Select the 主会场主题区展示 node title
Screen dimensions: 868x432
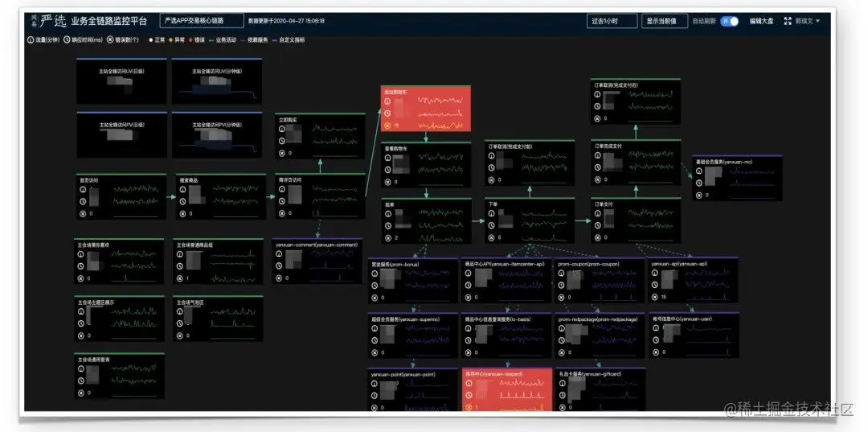[x=96, y=303]
